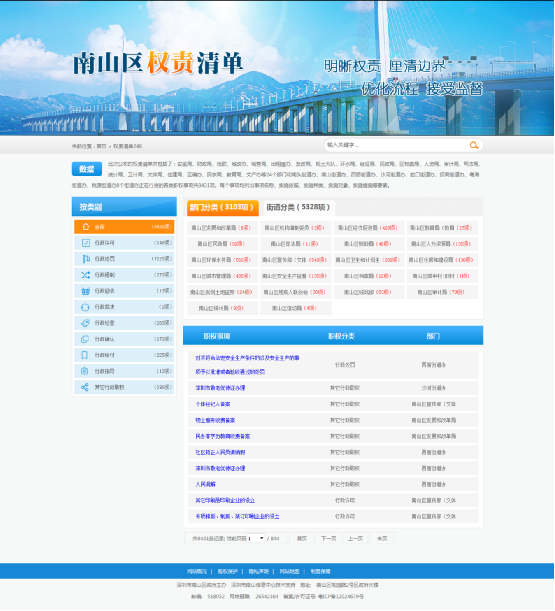Go to 首页 in the breadcrumb
The height and width of the screenshot is (611, 555).
101,146
